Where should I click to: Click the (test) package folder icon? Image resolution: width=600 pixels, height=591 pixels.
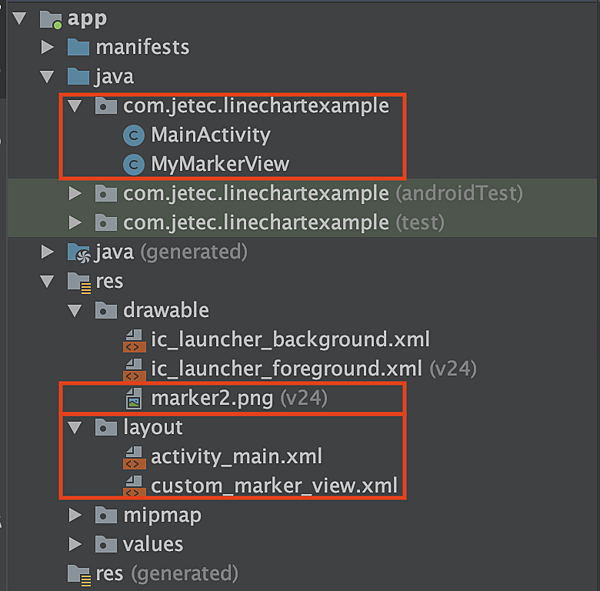click(106, 222)
